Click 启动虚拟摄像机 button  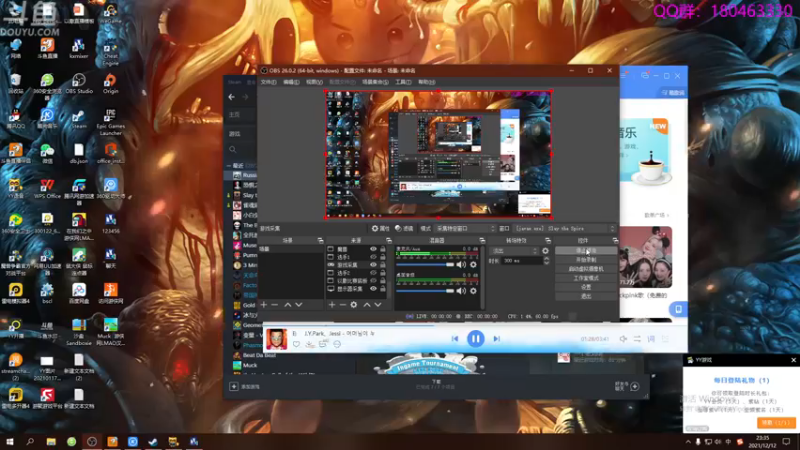pyautogui.click(x=586, y=269)
